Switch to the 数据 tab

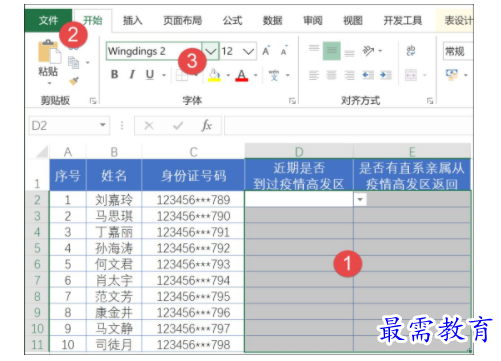pos(272,21)
